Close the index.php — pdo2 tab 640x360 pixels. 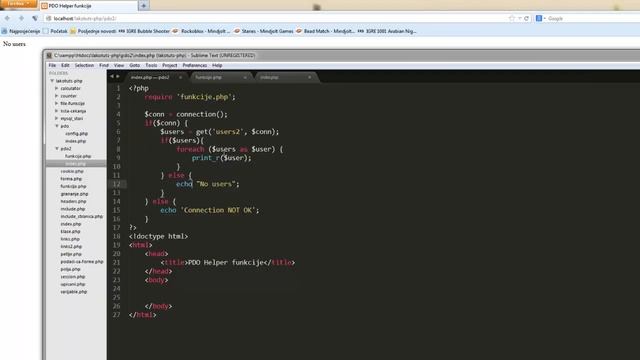click(180, 77)
